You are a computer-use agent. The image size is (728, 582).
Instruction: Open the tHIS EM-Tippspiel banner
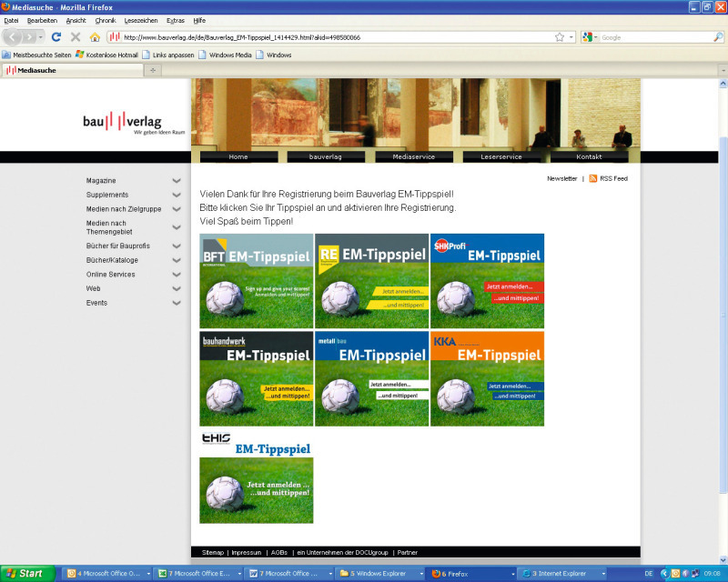[x=257, y=477]
